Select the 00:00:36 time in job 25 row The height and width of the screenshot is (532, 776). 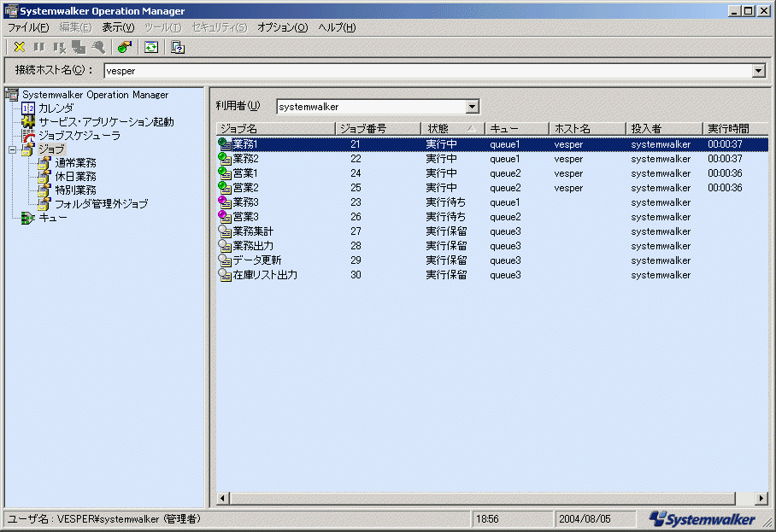[x=725, y=188]
